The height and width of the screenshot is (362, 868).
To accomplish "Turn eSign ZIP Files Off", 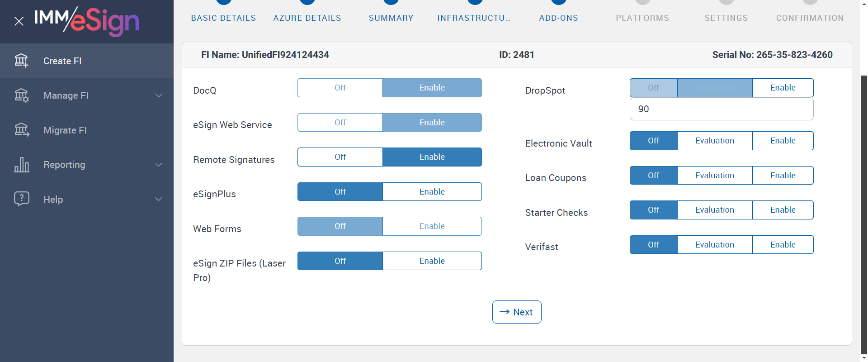I will 340,261.
